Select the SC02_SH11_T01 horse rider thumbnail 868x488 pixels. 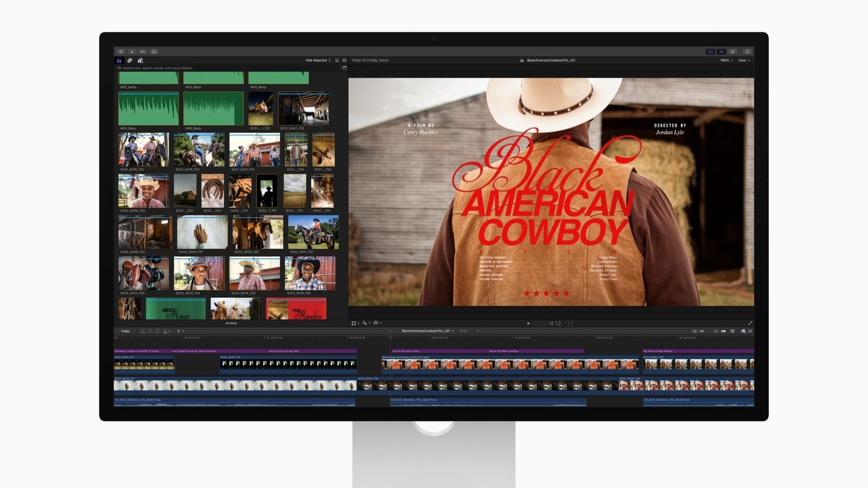pos(313,232)
